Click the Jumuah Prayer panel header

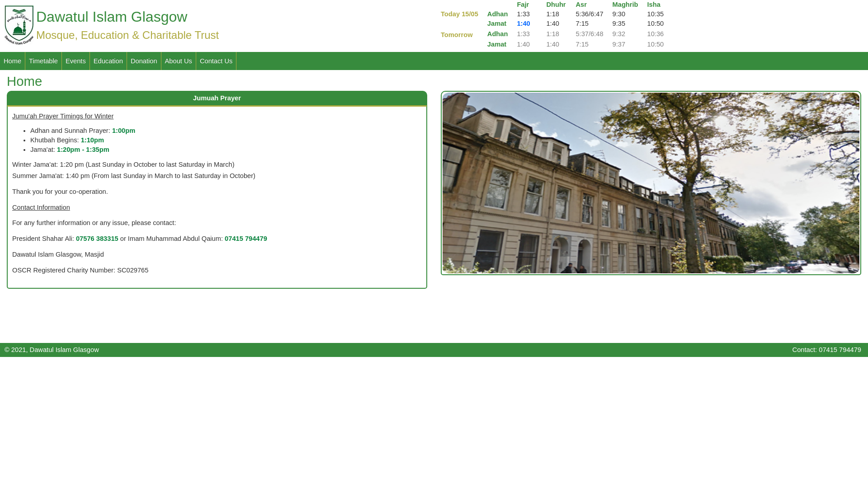(217, 98)
